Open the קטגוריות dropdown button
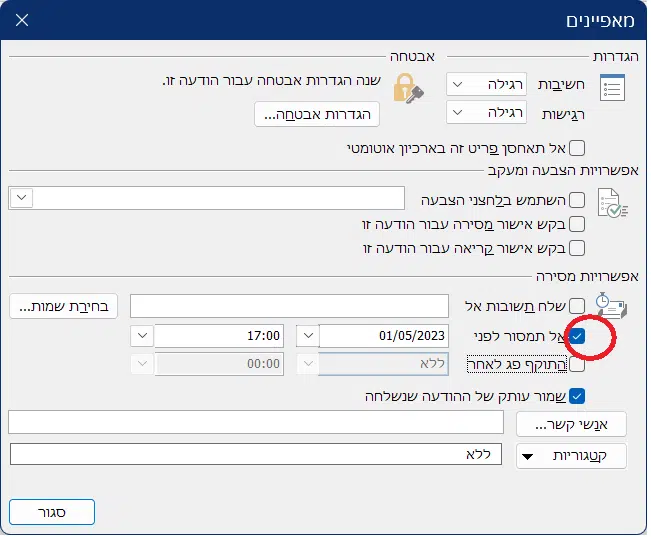Image resolution: width=651 pixels, height=537 pixels. click(x=571, y=456)
